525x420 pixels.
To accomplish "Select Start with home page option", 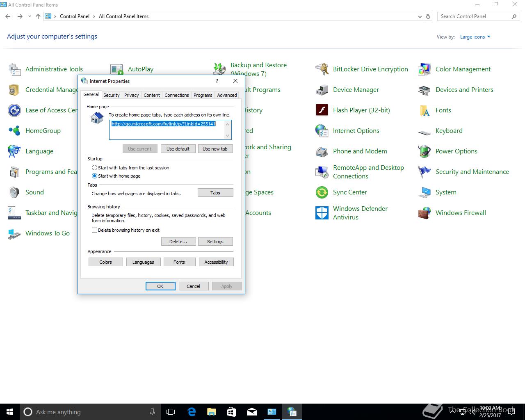I will point(95,176).
